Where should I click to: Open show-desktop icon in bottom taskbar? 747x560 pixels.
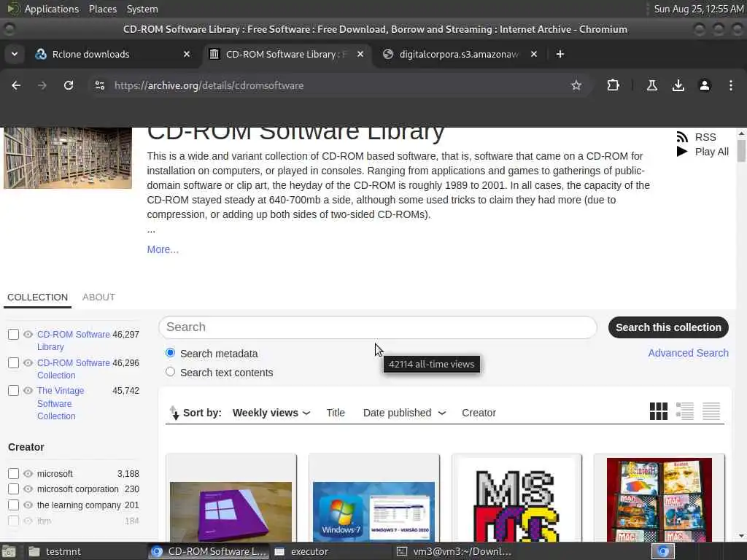point(9,551)
